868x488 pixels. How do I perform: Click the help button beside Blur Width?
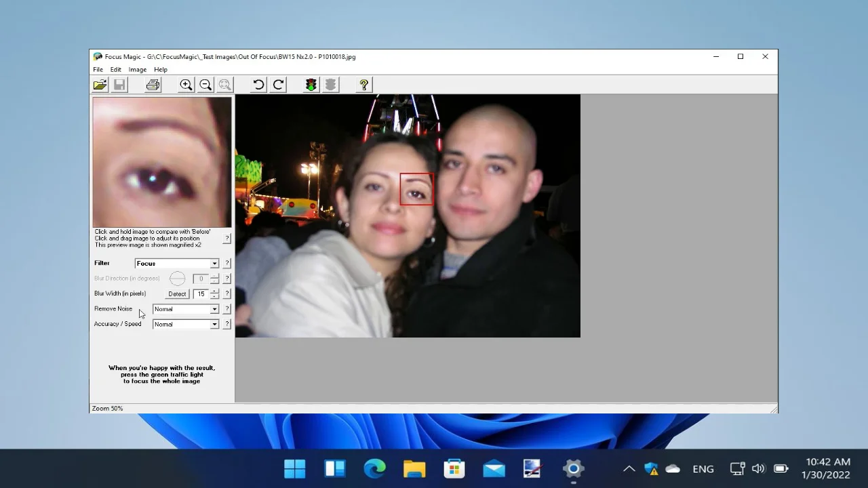click(x=226, y=294)
